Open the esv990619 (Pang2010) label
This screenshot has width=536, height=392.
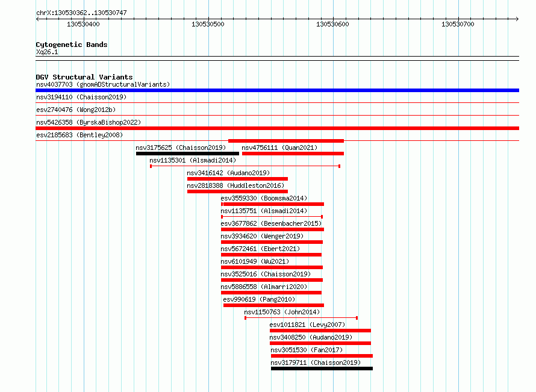[259, 299]
